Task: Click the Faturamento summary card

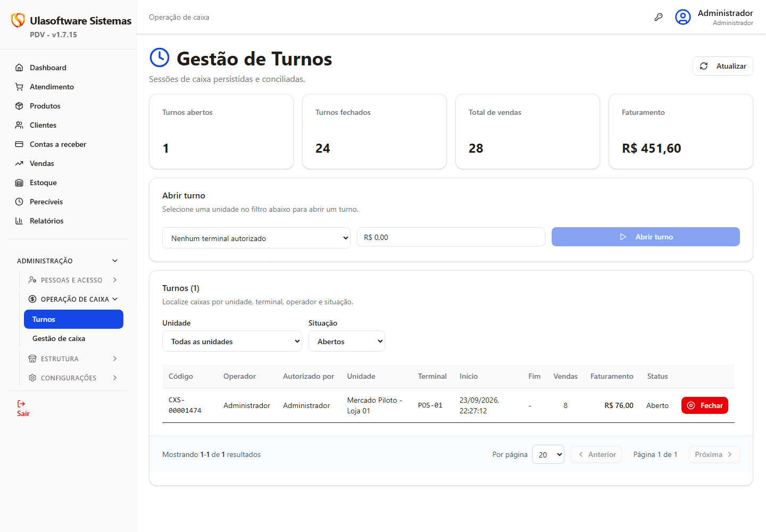Action: click(x=681, y=131)
